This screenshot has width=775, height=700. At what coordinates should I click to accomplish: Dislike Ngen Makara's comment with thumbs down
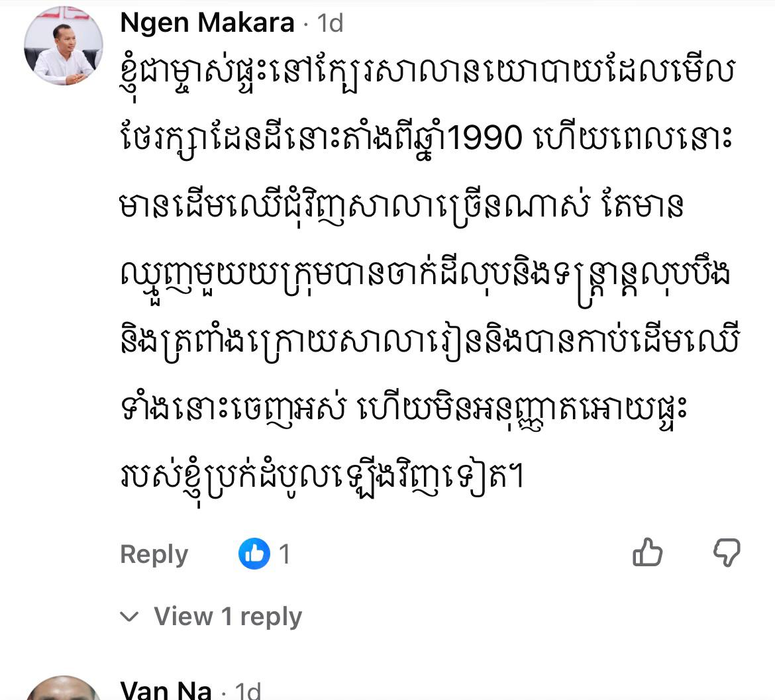click(727, 552)
